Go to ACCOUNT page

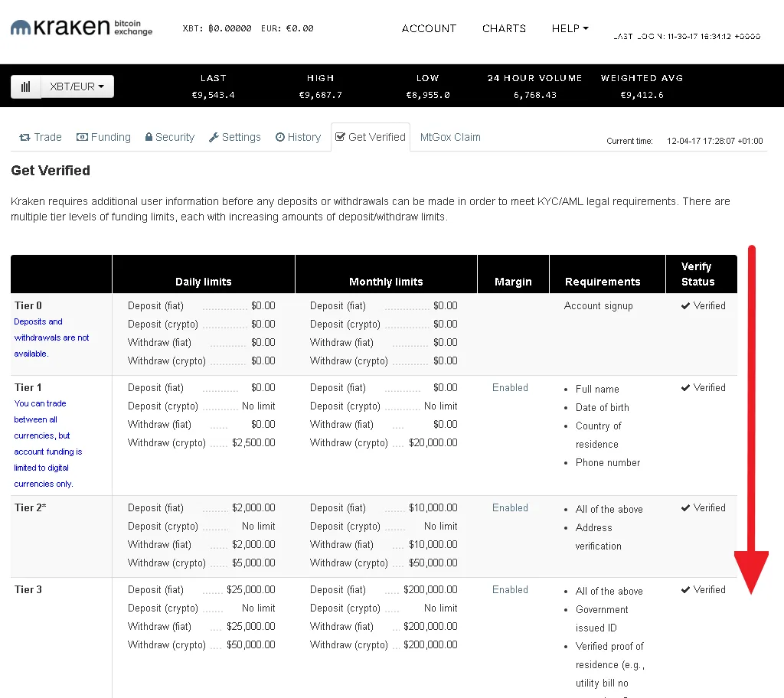click(429, 28)
